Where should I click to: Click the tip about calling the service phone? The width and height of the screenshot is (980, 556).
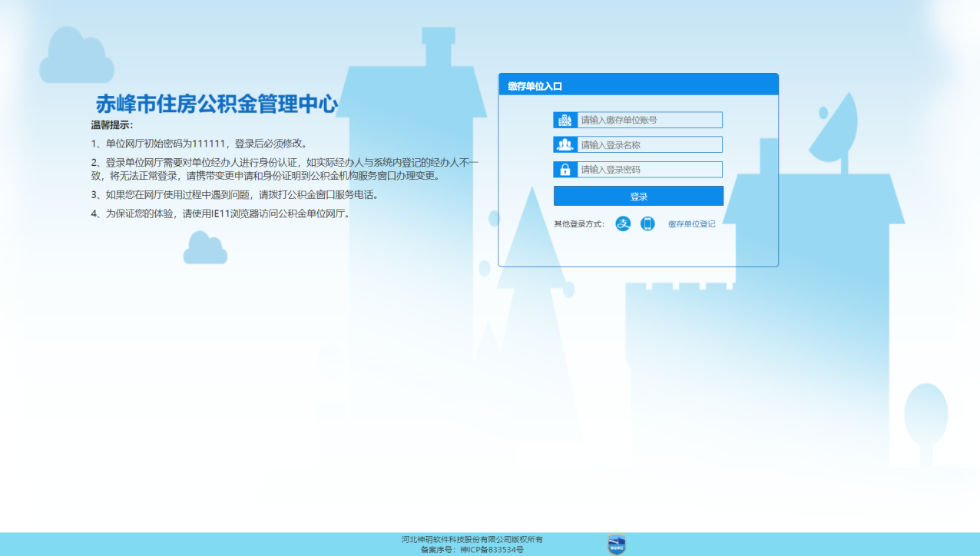tap(237, 195)
